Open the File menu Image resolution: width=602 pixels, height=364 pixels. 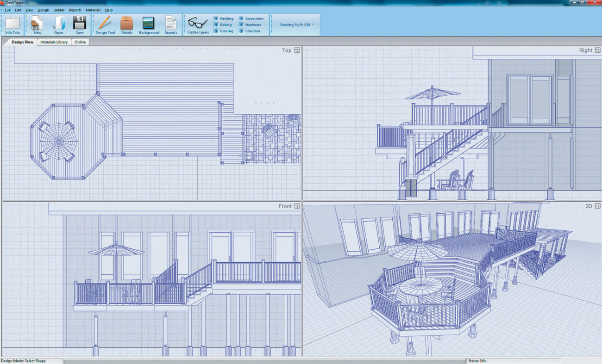tap(7, 10)
